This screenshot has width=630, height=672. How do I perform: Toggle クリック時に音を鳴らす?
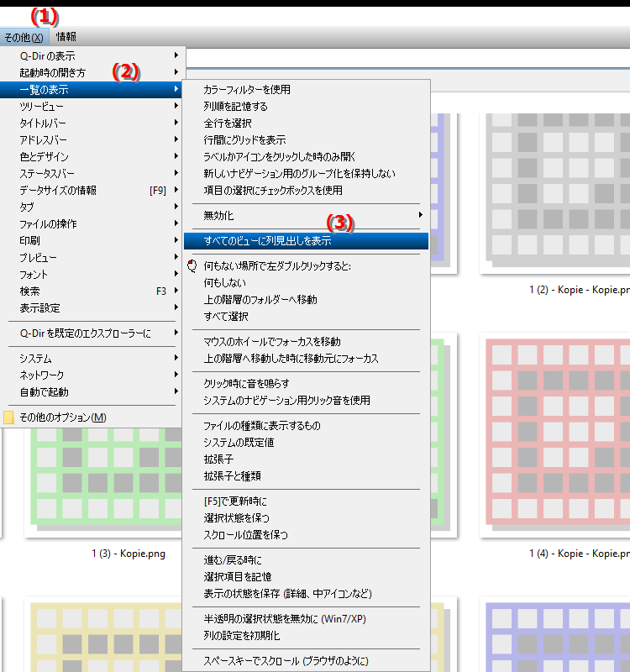(x=306, y=384)
